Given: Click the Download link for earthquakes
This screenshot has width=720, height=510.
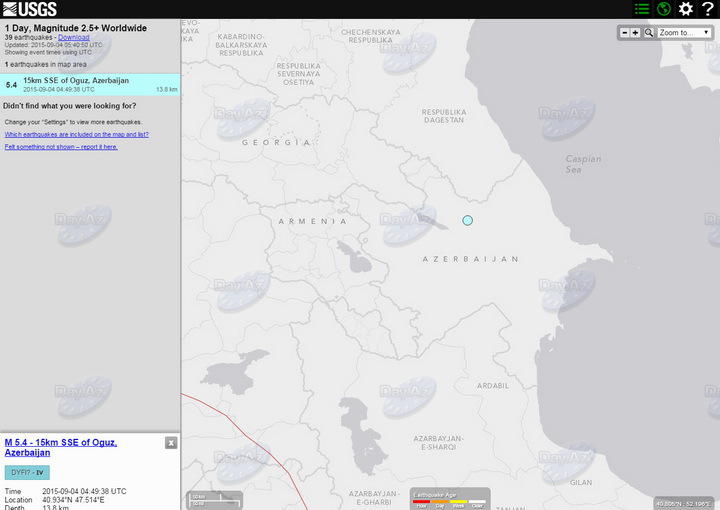Looking at the screenshot, I should coord(72,37).
